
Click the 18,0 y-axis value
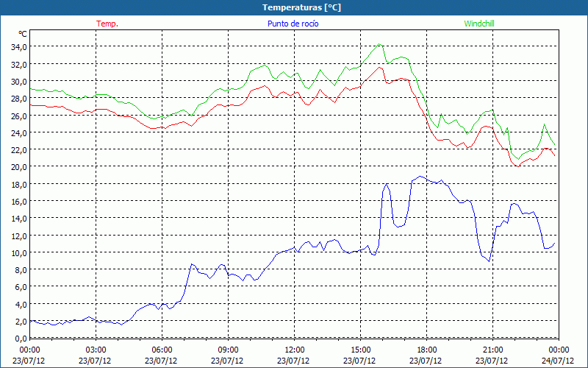click(20, 184)
